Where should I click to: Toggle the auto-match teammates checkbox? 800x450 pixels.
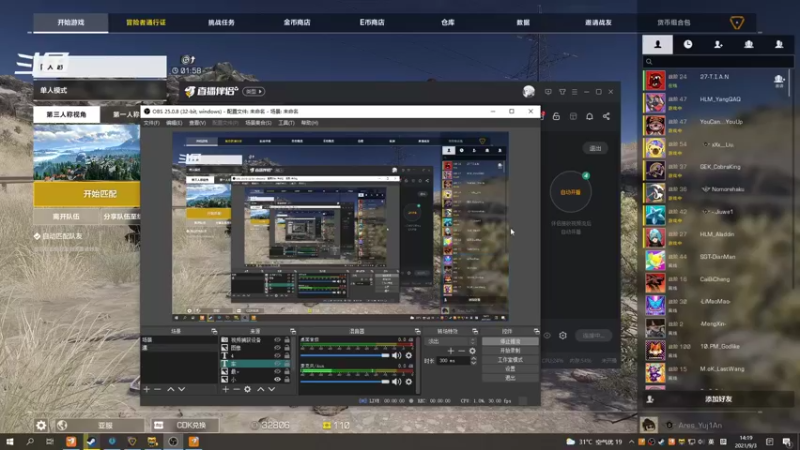(x=37, y=236)
